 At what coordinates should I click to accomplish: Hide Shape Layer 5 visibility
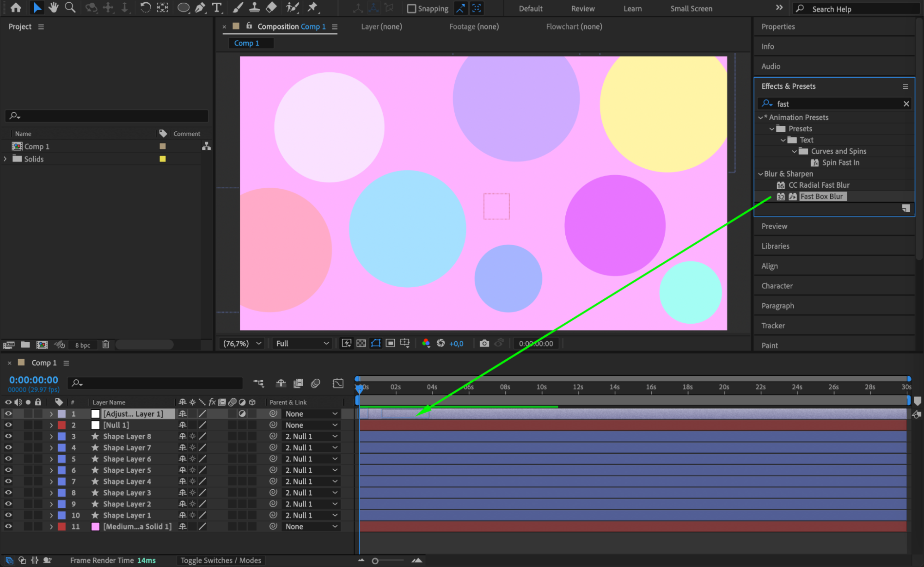[x=8, y=470]
